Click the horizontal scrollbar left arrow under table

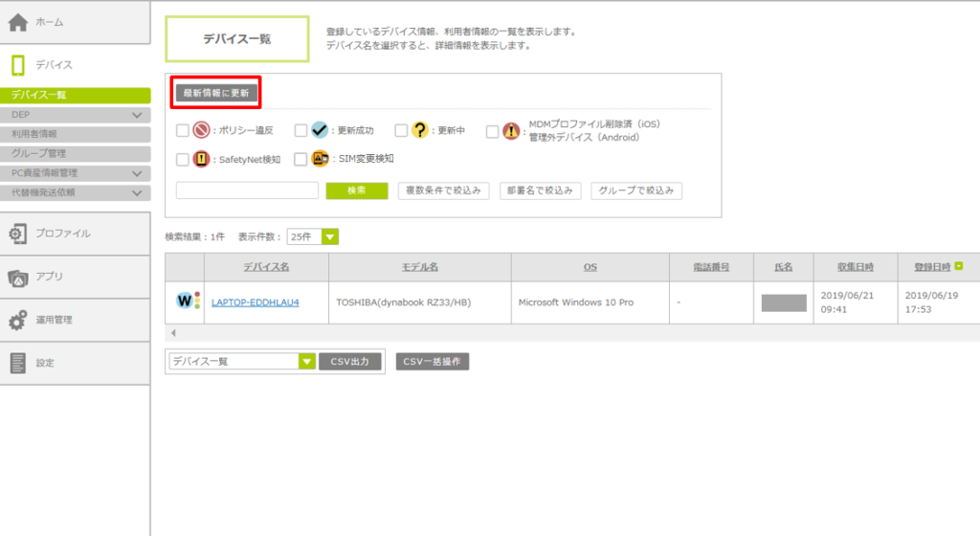pos(172,333)
